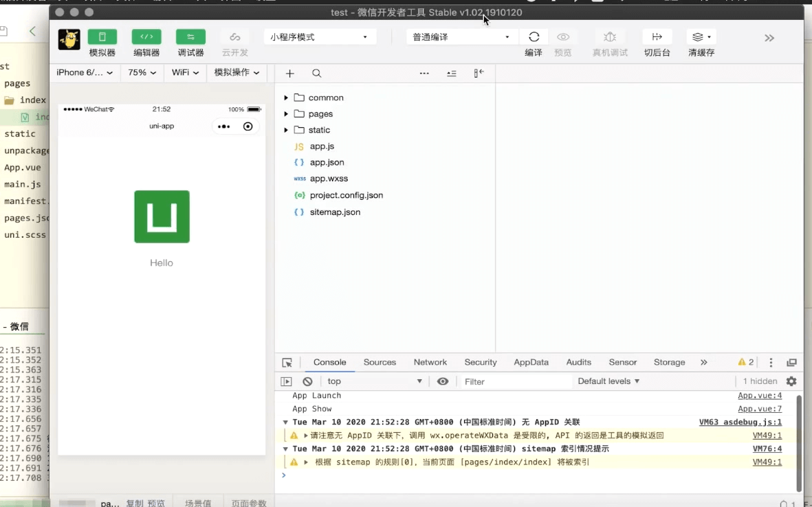Viewport: 812px width, 507px height.
Task: Open app.js file
Action: tap(322, 146)
